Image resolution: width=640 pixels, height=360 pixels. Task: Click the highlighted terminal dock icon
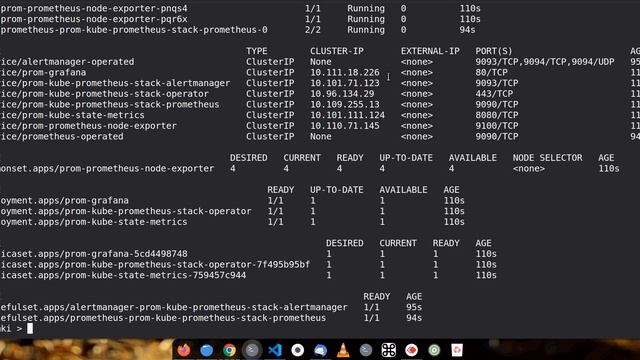(252, 350)
